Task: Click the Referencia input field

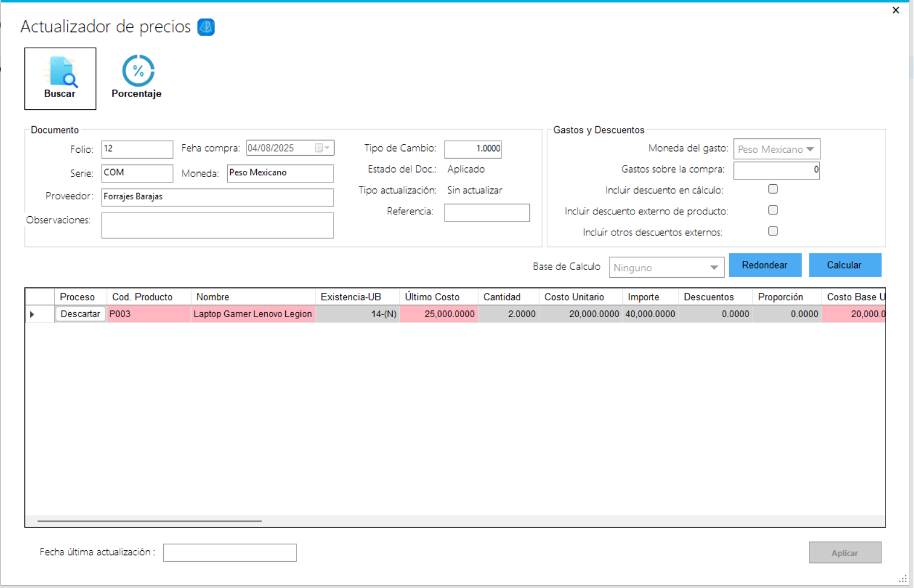Action: pos(487,213)
